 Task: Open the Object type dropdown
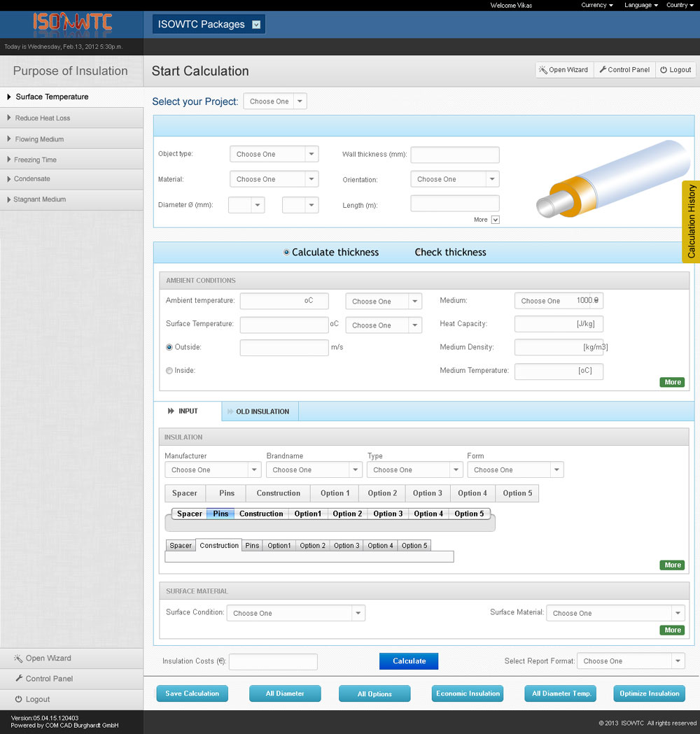(x=274, y=154)
